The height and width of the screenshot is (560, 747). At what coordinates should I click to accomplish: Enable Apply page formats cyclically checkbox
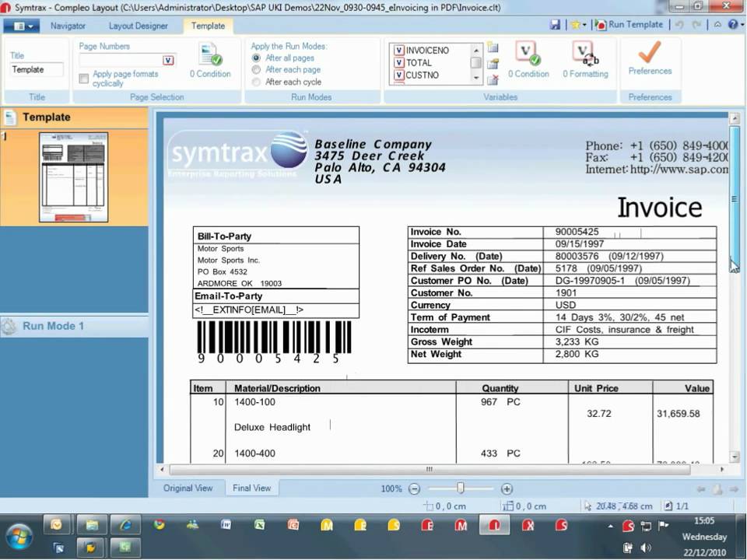84,79
